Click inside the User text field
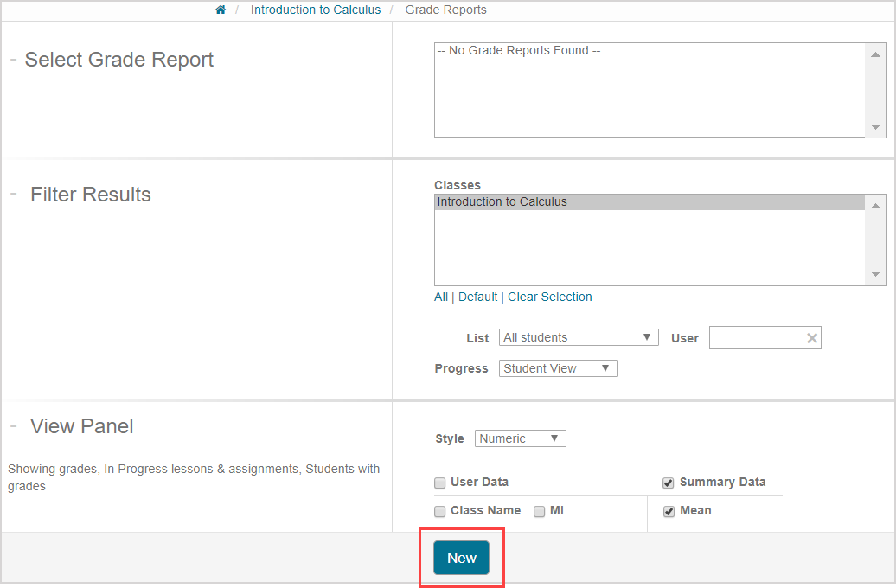Image resolution: width=896 pixels, height=588 pixels. pos(757,337)
